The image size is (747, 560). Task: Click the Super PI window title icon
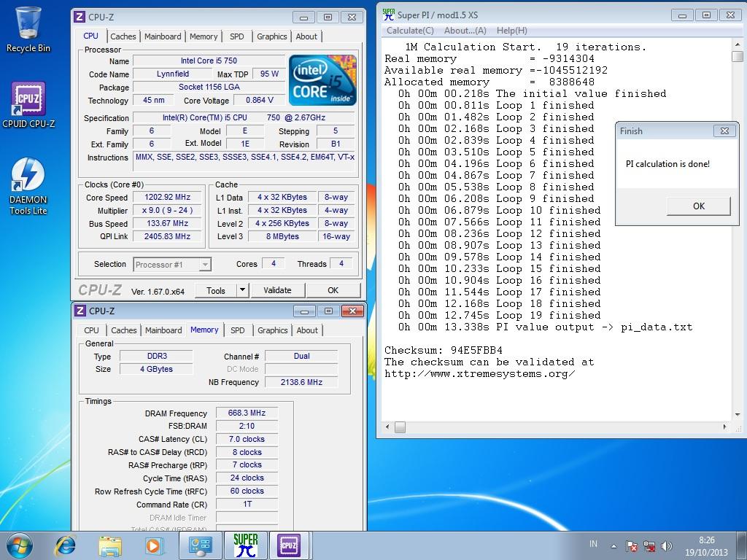pos(389,15)
